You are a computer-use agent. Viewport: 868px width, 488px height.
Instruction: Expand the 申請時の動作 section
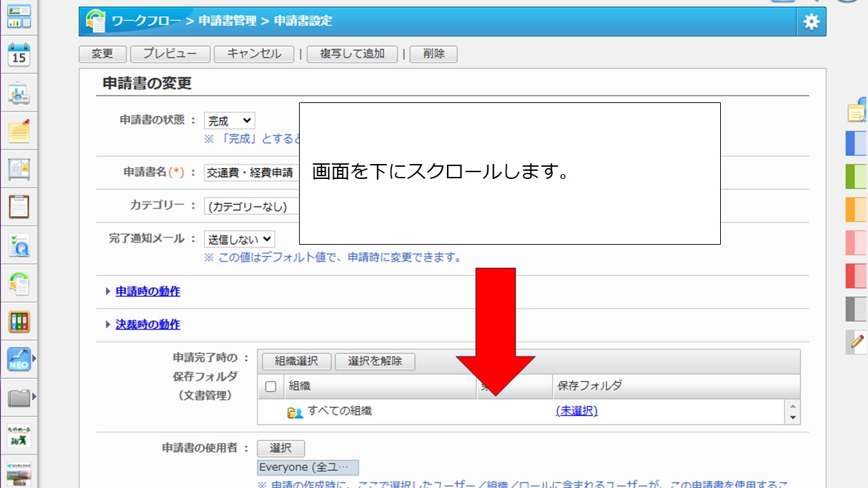click(148, 291)
